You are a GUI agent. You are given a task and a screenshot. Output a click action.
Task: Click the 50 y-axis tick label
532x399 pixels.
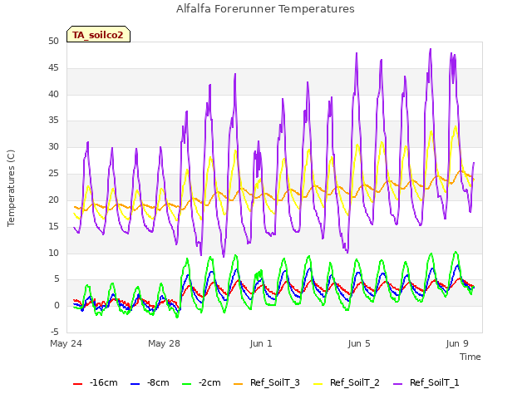point(53,42)
